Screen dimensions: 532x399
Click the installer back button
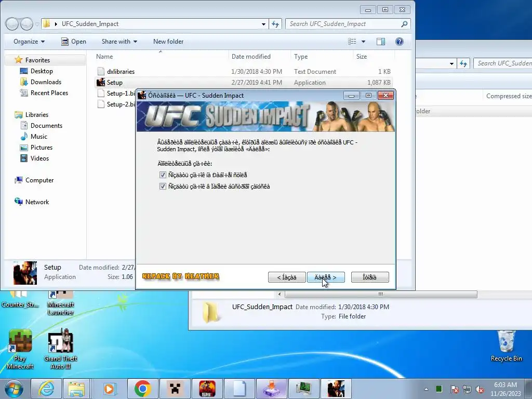(x=287, y=277)
